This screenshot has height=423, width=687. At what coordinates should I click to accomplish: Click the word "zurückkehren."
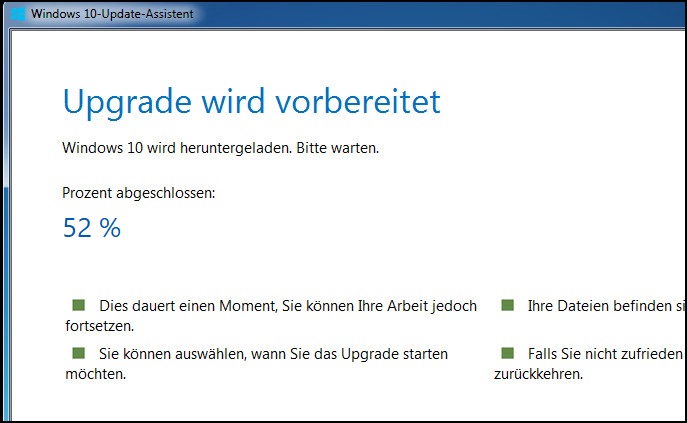click(x=538, y=374)
